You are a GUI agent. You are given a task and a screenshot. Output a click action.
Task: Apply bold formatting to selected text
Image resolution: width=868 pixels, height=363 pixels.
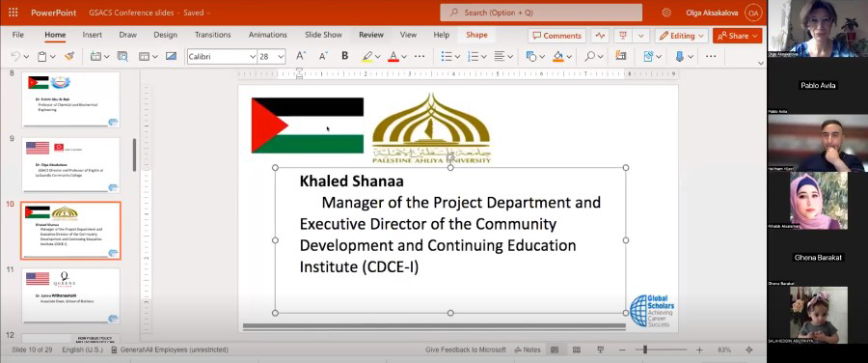(x=345, y=56)
